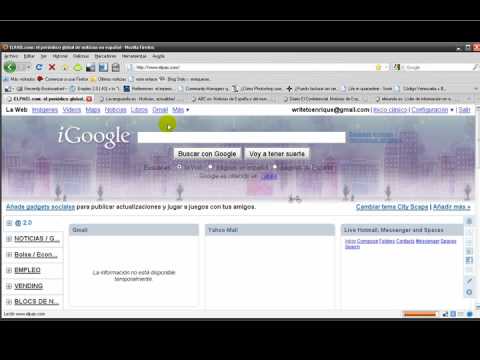Viewport: 480px width, 360px height.
Task: Select the 'páginas de España' radio button
Action: [275, 166]
